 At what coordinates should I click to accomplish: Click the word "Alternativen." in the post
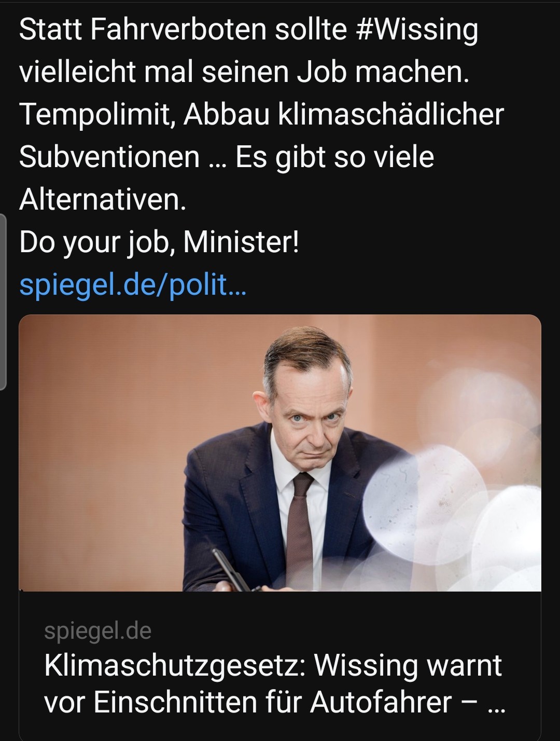pos(102,200)
